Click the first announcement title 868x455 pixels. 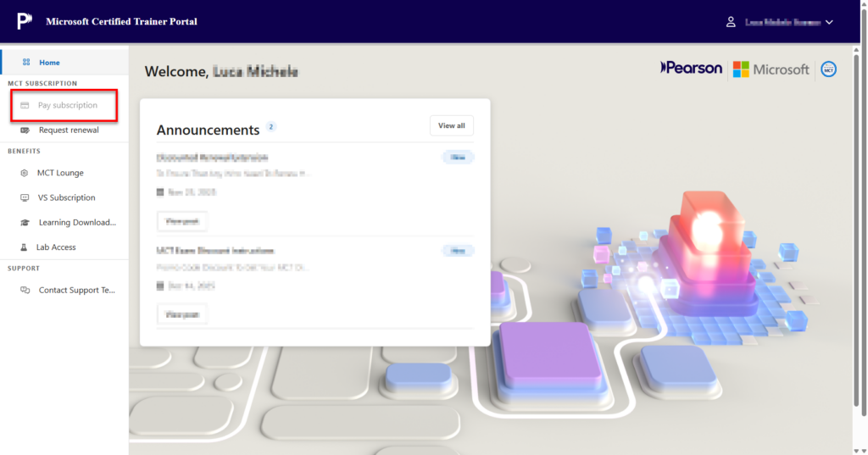(x=213, y=158)
